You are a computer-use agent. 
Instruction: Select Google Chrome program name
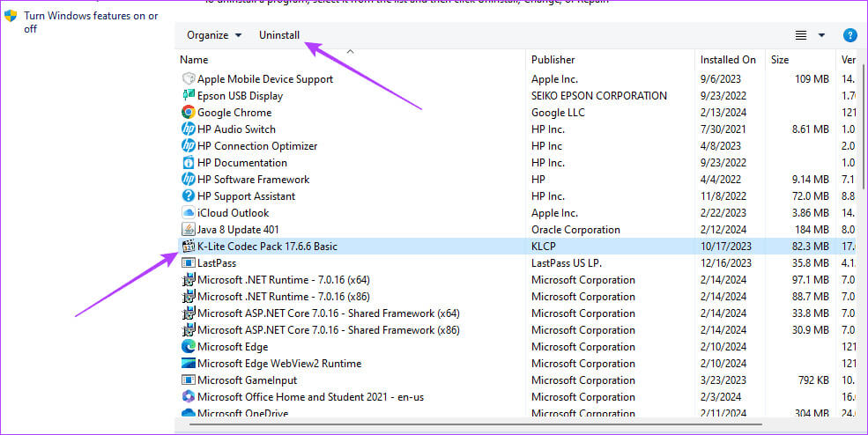point(234,113)
